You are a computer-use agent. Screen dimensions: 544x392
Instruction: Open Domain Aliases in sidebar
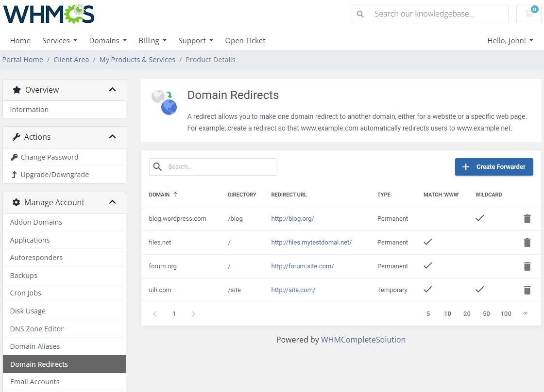click(x=64, y=346)
